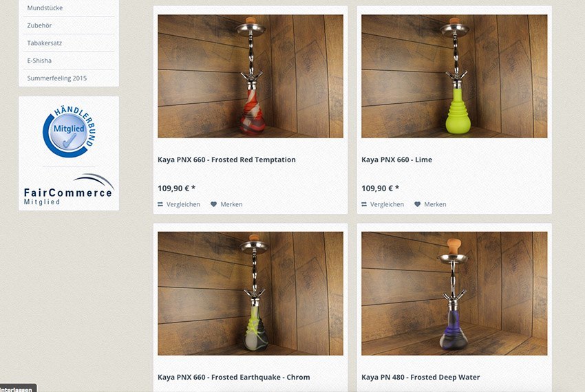
Task: Open the E-Shisha category
Action: click(39, 61)
